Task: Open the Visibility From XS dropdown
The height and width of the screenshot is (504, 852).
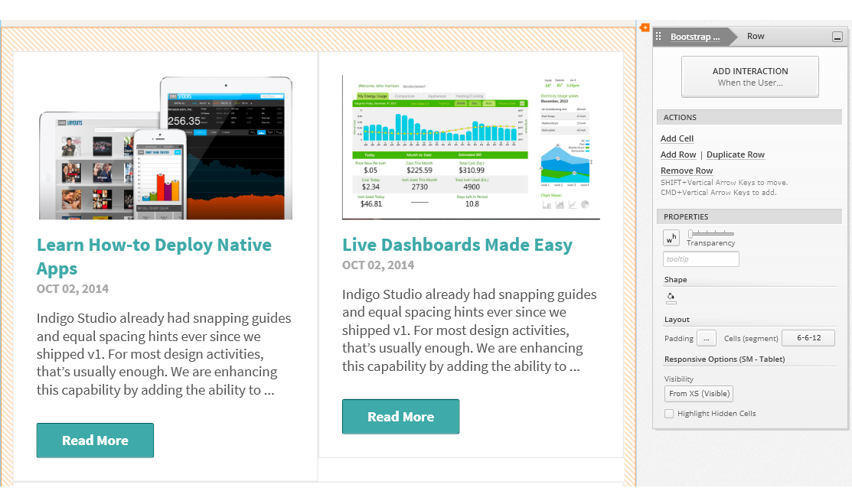Action: click(699, 394)
